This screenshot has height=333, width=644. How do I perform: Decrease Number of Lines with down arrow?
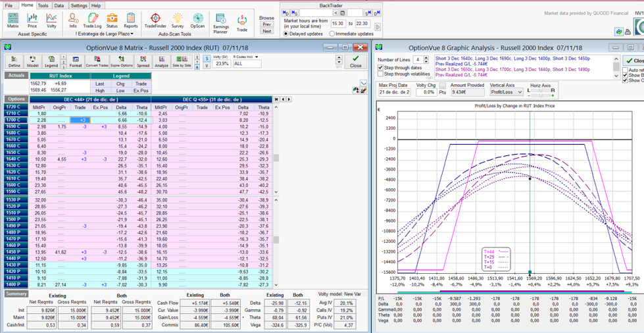point(426,62)
